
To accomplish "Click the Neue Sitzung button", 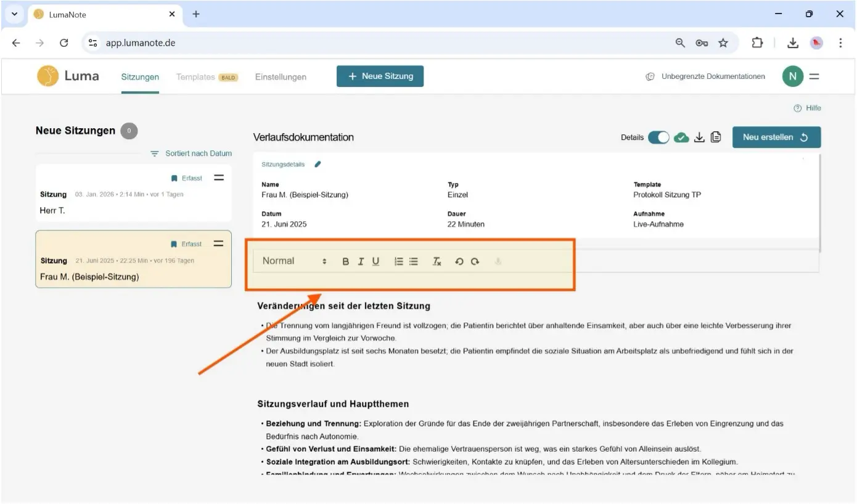I will pos(380,76).
